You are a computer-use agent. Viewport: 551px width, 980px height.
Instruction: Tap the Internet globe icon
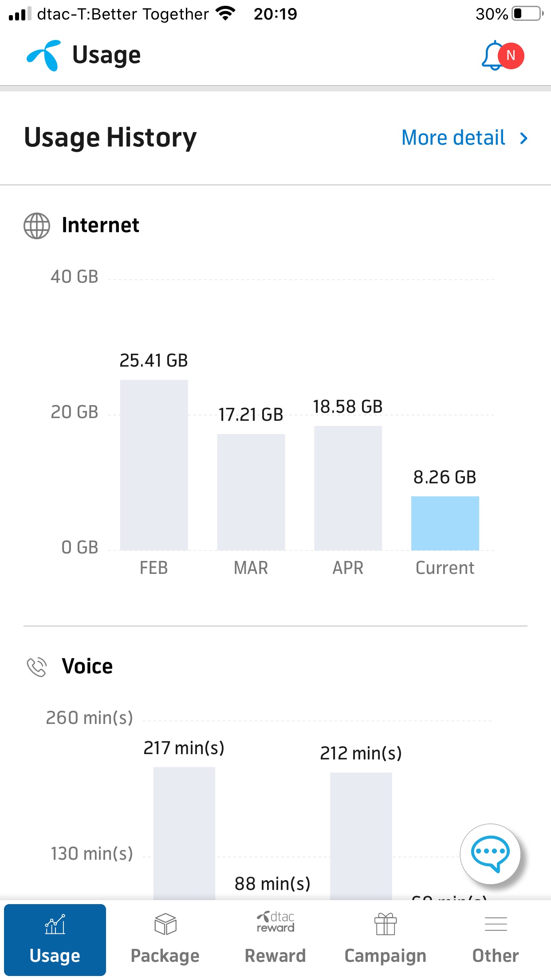coord(37,225)
